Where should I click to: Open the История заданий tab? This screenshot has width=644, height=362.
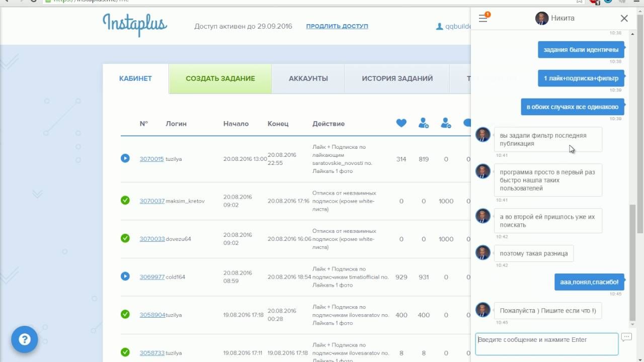[397, 78]
